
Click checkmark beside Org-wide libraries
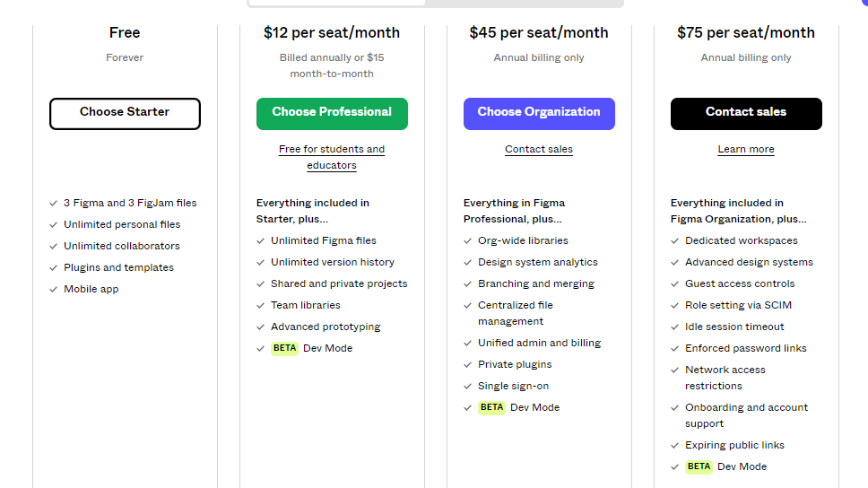click(468, 240)
